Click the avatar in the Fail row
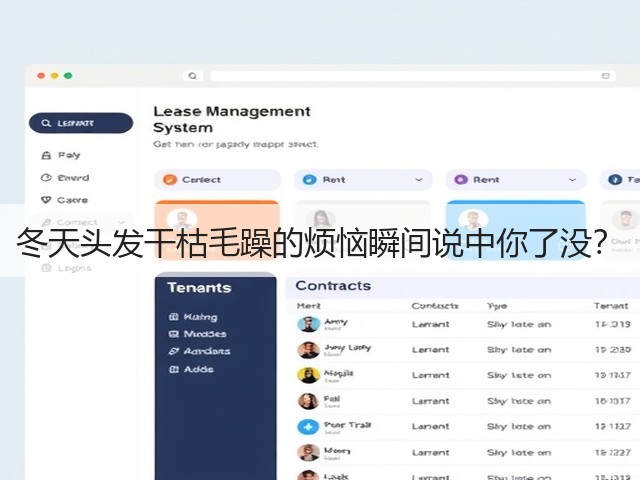Image resolution: width=640 pixels, height=480 pixels. click(308, 401)
